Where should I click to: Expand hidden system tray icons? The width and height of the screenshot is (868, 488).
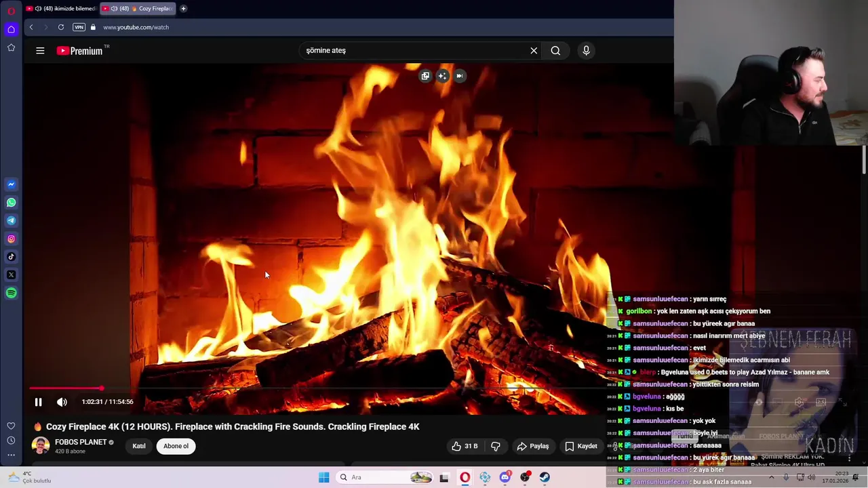[771, 477]
